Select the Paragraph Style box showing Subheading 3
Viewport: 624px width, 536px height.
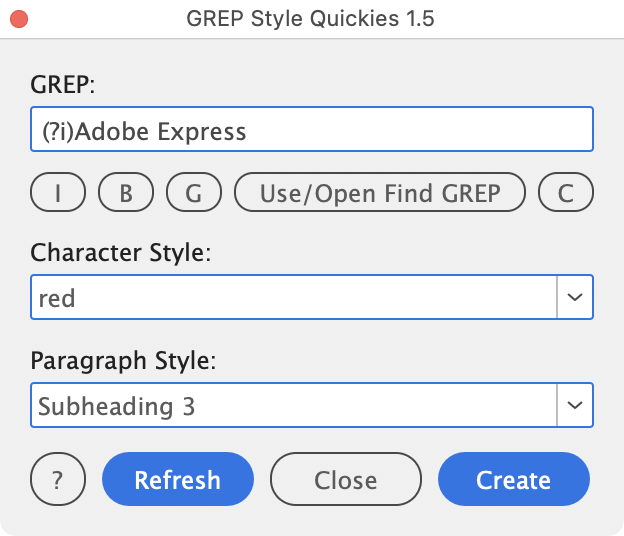tap(292, 405)
